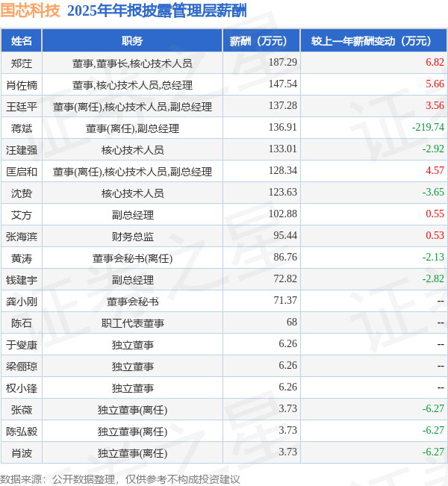
Task: Click the salary value 86.76
Action: [285, 258]
